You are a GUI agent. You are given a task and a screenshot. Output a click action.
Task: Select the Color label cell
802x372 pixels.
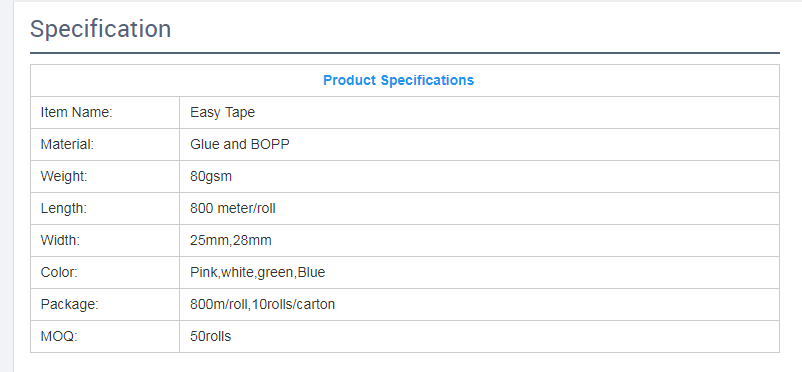105,273
